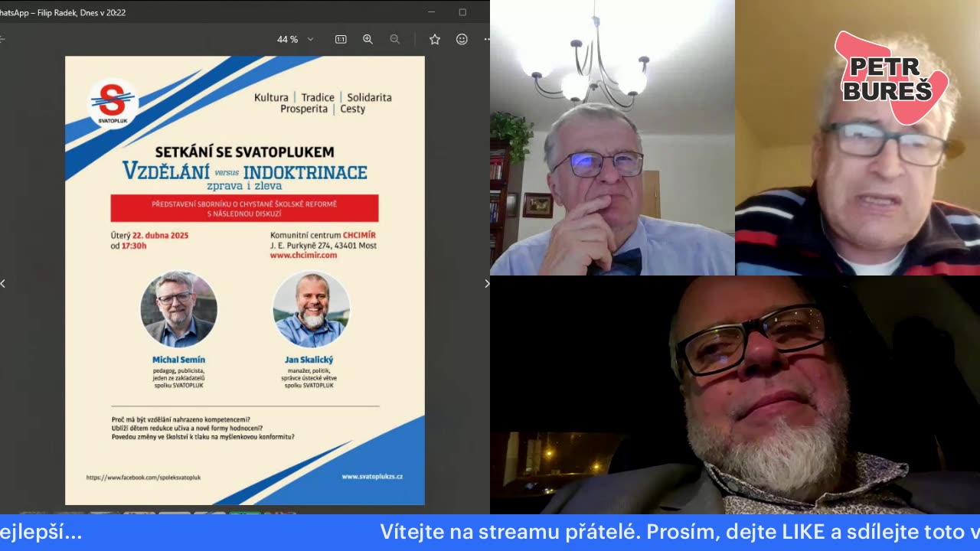The image size is (980, 551).
Task: Select the top-right video feed under logo
Action: (x=857, y=138)
